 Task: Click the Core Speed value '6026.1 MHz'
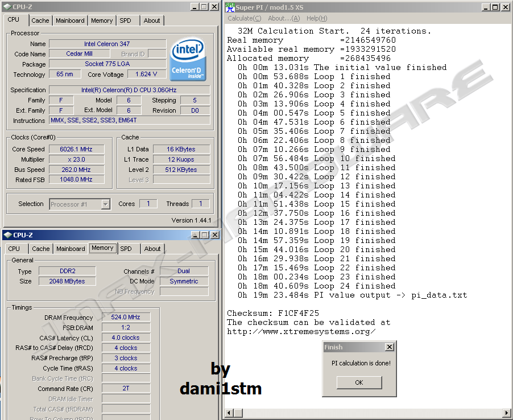[77, 149]
